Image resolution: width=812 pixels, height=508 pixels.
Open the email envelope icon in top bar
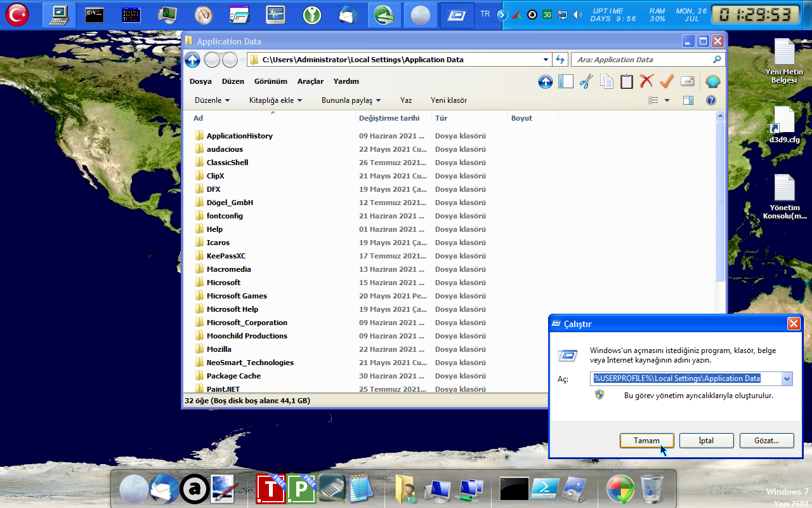[348, 15]
